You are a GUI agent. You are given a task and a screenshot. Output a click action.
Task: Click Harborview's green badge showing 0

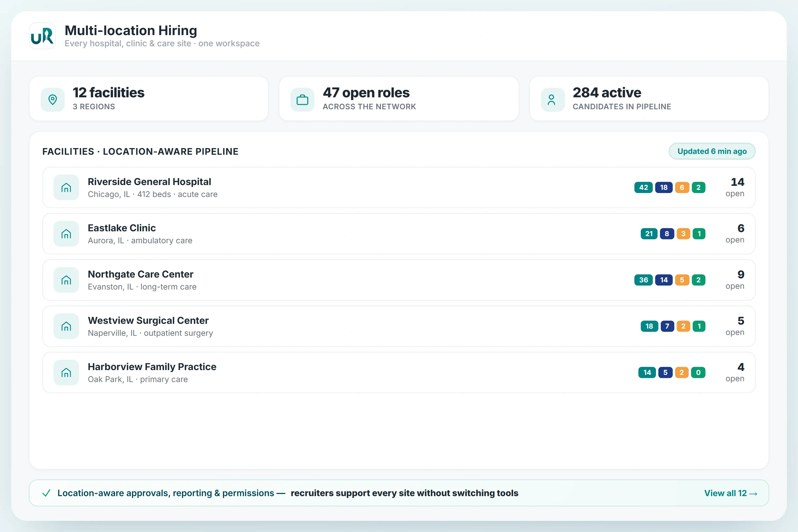[698, 372]
